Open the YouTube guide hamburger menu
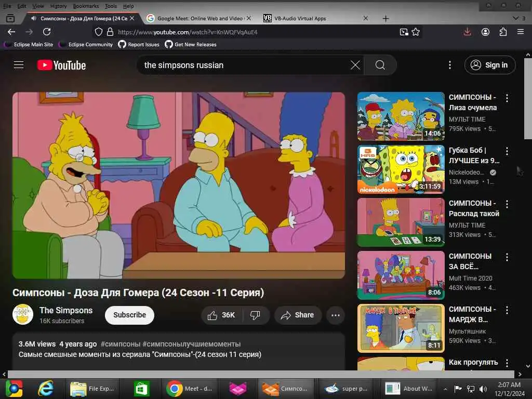Screen dimensions: 532x399 (x=19, y=65)
